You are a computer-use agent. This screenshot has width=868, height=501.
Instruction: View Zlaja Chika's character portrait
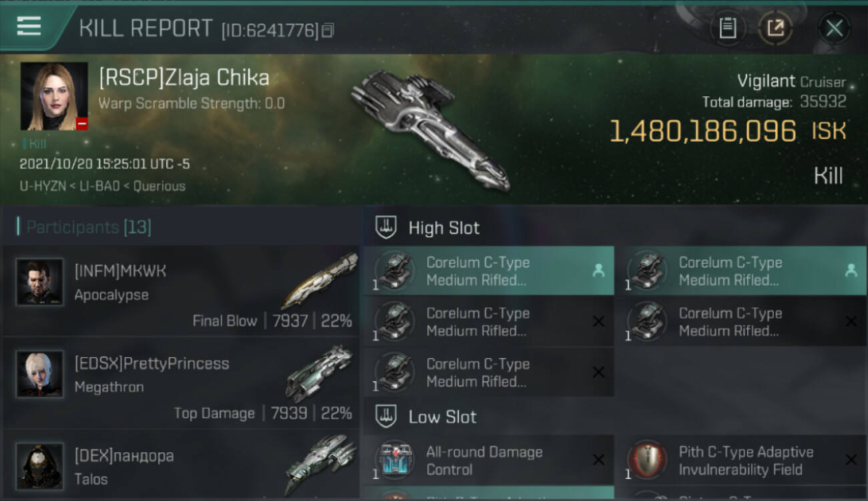[x=54, y=96]
